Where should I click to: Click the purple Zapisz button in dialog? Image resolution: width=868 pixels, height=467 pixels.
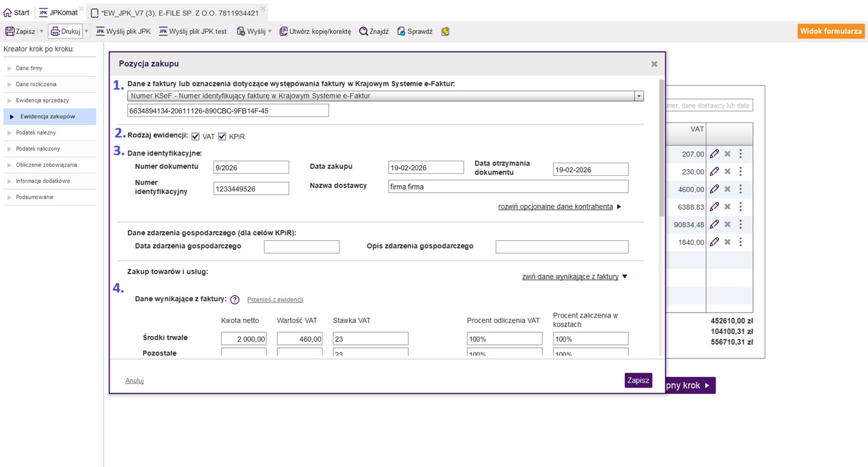[x=638, y=381]
